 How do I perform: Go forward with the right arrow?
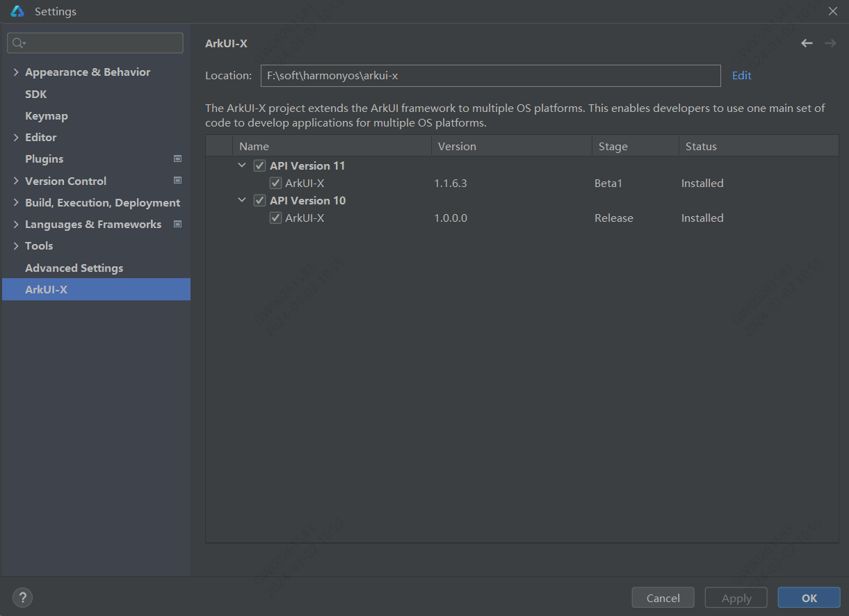point(830,43)
